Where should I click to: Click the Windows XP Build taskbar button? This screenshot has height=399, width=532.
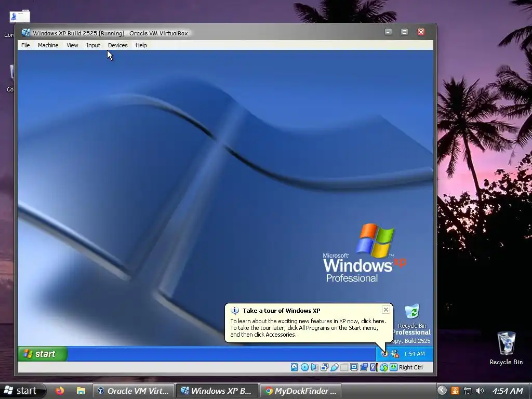(217, 391)
